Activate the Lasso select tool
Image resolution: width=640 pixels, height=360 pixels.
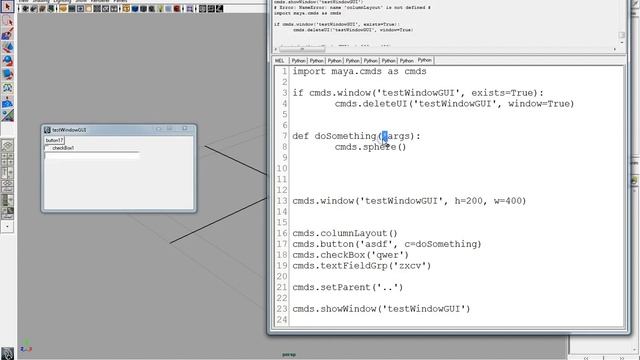click(x=7, y=20)
